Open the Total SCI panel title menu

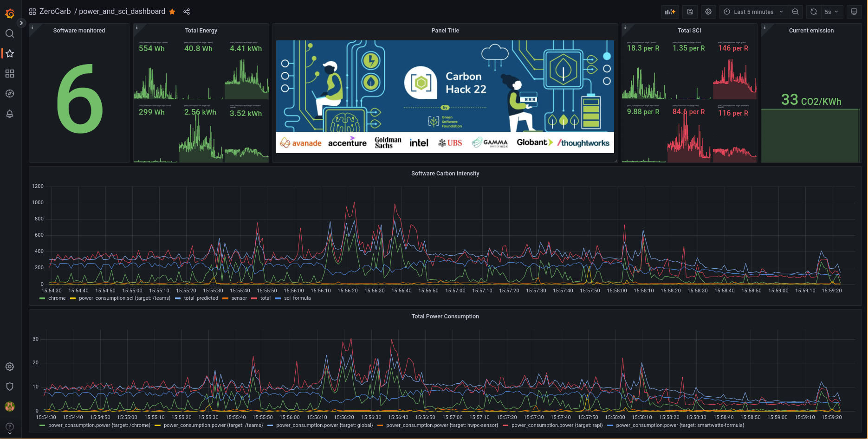[x=689, y=31]
